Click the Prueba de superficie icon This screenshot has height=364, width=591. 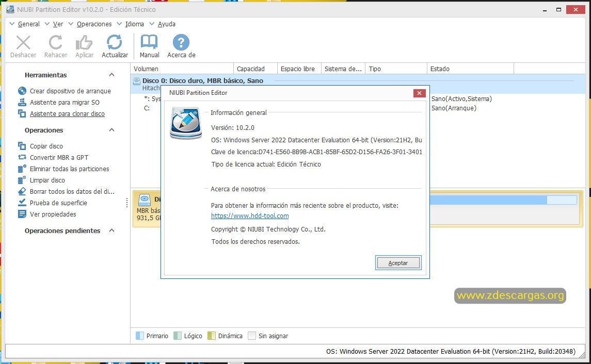pos(22,203)
